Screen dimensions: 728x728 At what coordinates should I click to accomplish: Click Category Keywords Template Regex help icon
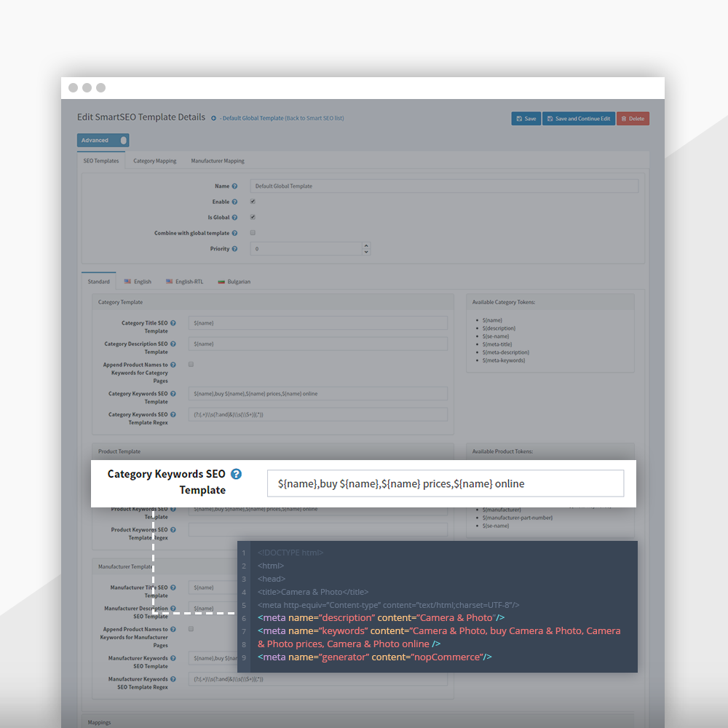click(x=173, y=415)
